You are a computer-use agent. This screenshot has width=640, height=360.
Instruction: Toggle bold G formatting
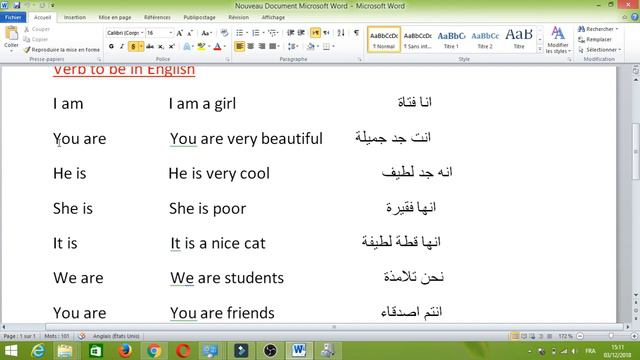111,47
